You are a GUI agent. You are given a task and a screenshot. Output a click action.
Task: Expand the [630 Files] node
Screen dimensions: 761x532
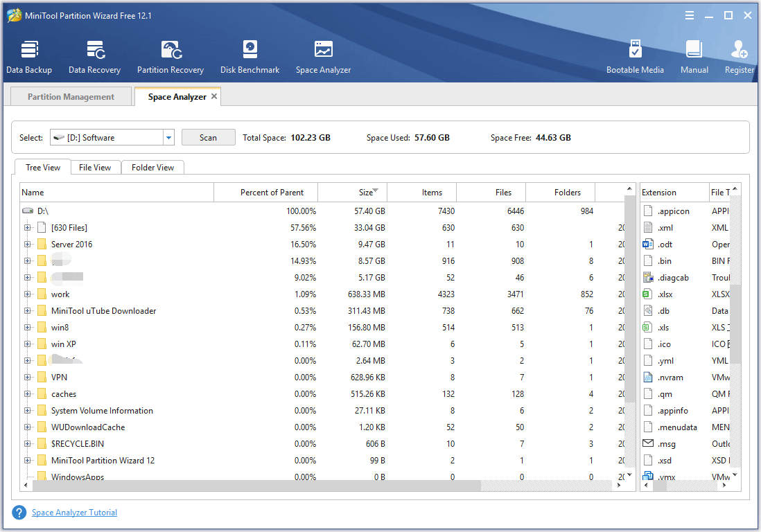[x=27, y=227]
